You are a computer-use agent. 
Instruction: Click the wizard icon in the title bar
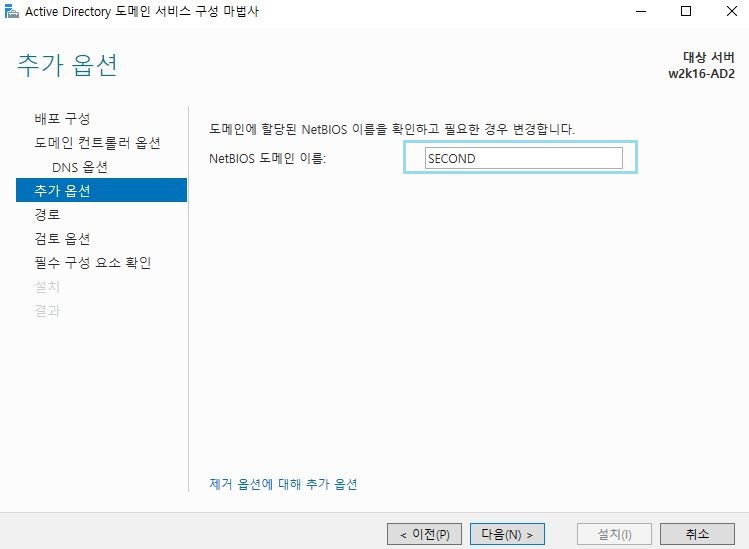[11, 11]
